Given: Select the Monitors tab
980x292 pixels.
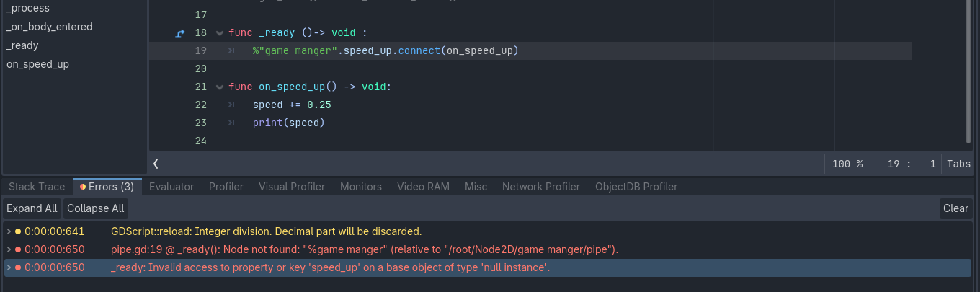Looking at the screenshot, I should (361, 187).
